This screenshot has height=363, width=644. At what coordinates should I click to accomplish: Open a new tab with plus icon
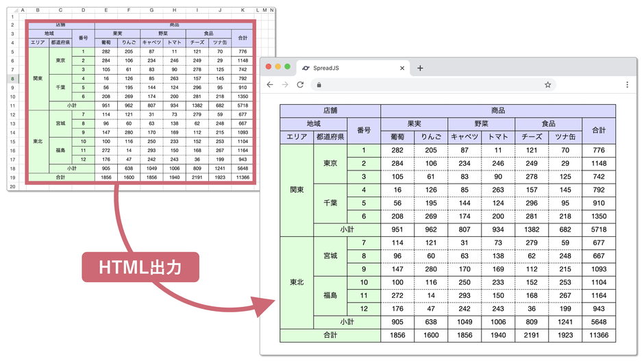click(x=420, y=68)
